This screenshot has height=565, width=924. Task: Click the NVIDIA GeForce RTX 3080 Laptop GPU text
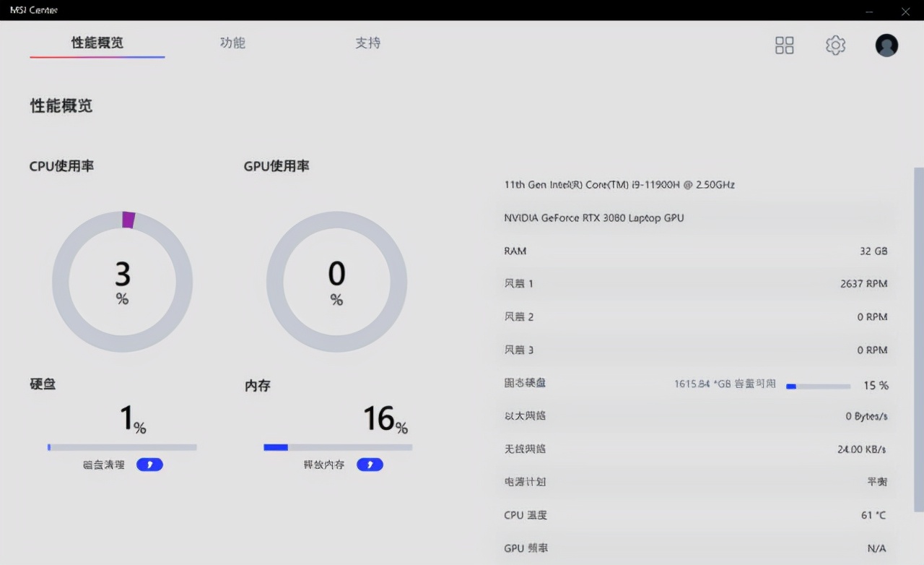pyautogui.click(x=594, y=218)
